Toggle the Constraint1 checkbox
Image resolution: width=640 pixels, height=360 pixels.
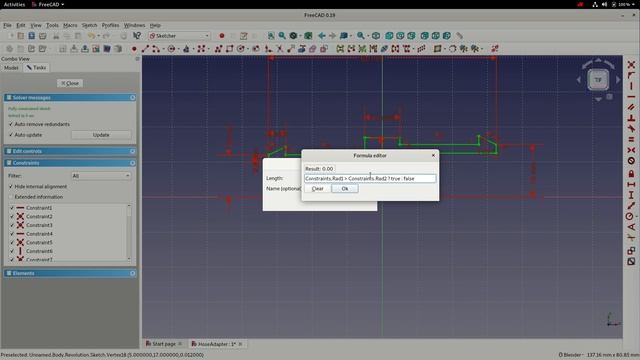point(12,208)
